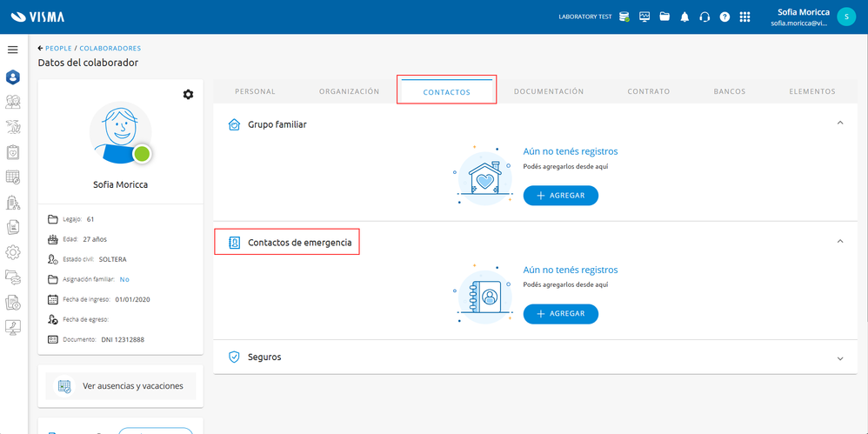This screenshot has height=434, width=868.
Task: Switch to the DOCUMENTACIÓN tab
Action: (549, 91)
